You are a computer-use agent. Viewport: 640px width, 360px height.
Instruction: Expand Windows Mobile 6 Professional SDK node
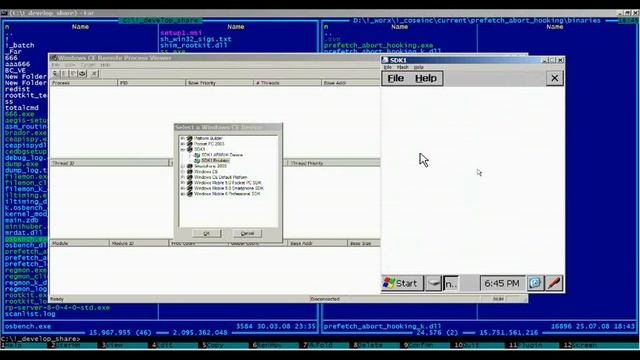tap(182, 194)
